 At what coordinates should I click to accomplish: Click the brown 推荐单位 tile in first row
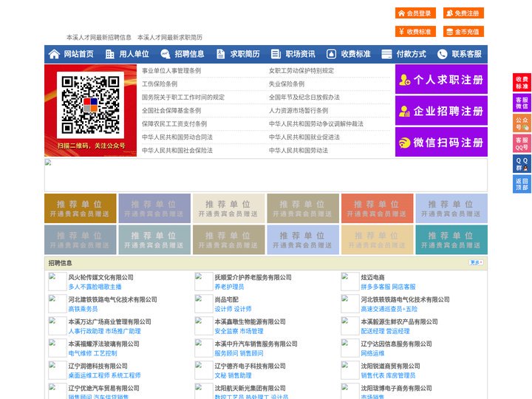(80, 208)
